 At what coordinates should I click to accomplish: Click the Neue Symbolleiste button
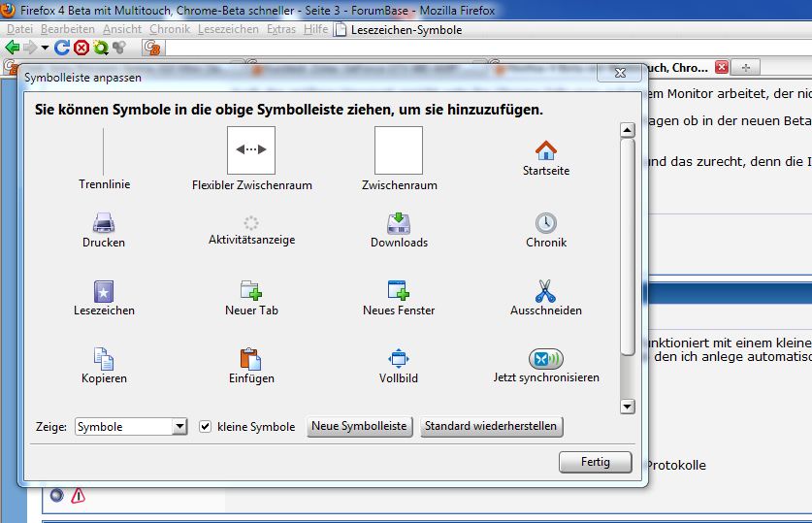(359, 426)
